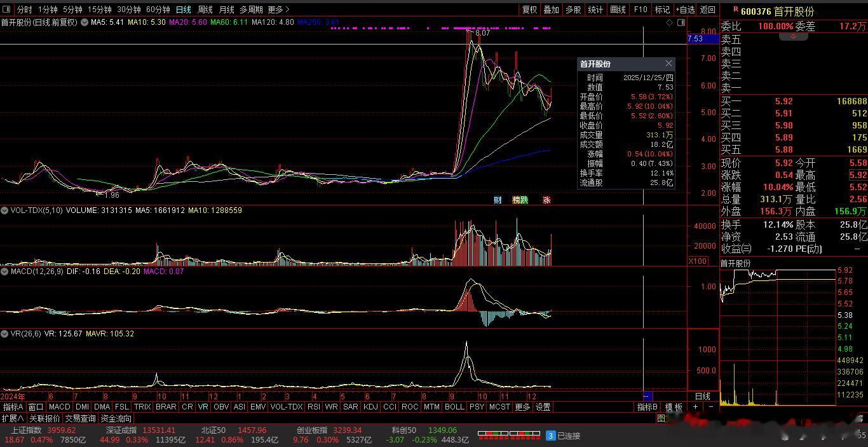Switch to 15分钟 period
The width and height of the screenshot is (868, 447).
click(99, 10)
